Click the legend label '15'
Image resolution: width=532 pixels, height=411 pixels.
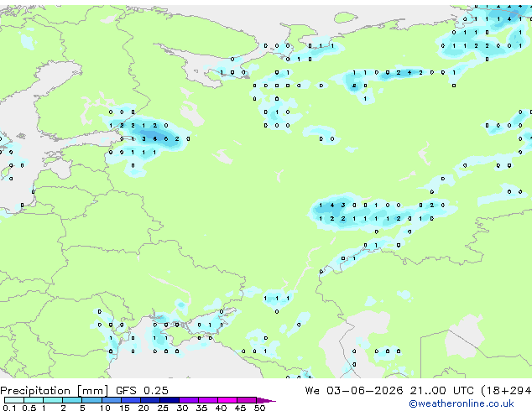(x=124, y=408)
